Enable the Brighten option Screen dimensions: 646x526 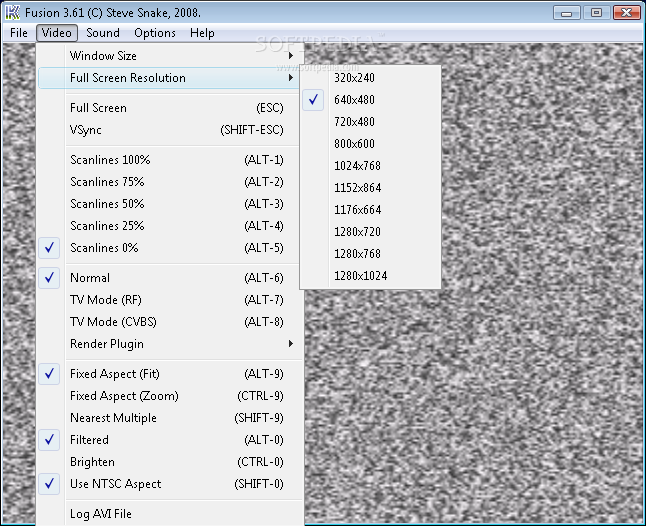click(x=171, y=462)
